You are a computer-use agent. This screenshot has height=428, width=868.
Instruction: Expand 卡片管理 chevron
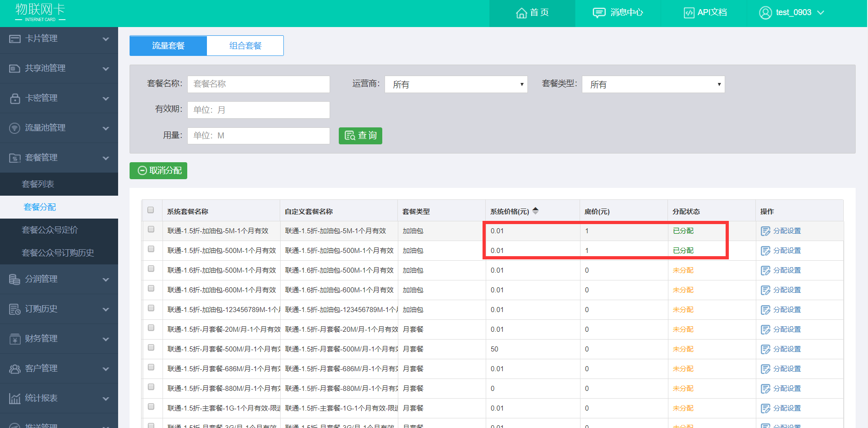[x=106, y=39]
